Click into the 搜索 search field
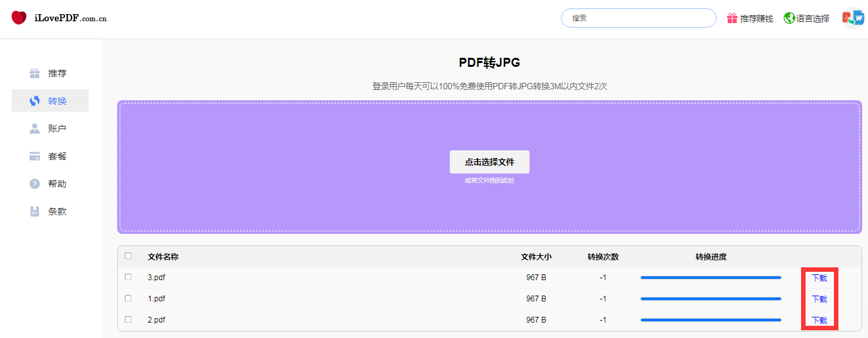This screenshot has width=868, height=338. (x=638, y=18)
